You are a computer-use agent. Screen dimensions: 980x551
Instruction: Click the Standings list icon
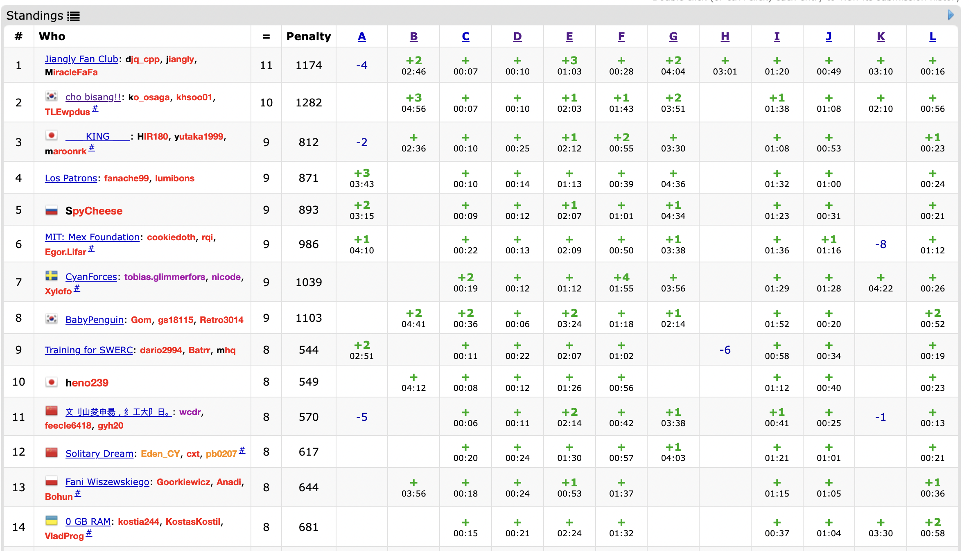pos(74,16)
